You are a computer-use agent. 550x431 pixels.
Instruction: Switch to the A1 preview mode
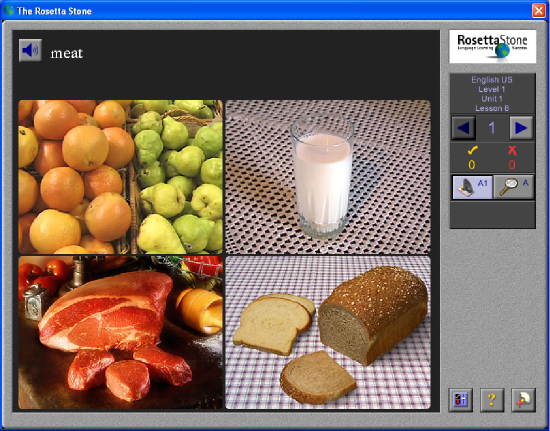point(472,187)
